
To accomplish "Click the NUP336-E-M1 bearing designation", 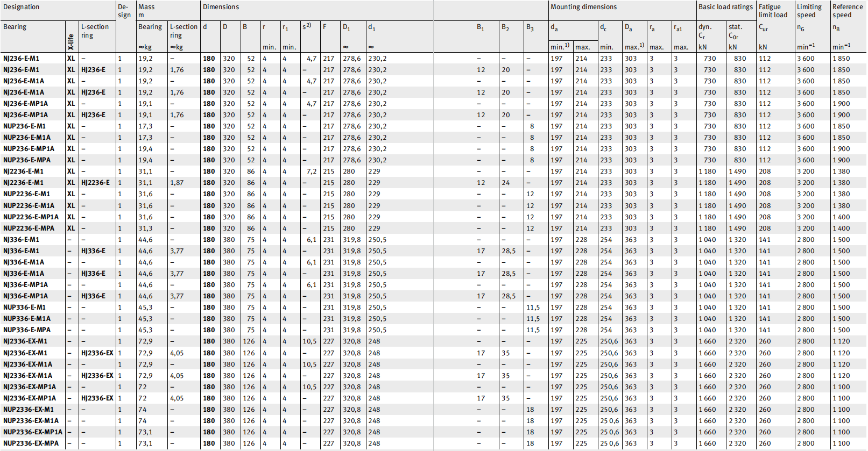I will pyautogui.click(x=24, y=307).
